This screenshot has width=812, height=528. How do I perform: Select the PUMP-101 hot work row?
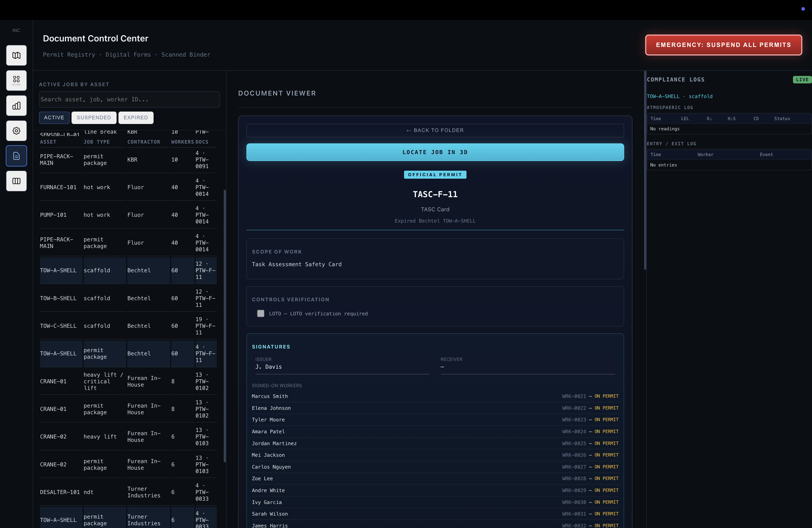click(128, 215)
